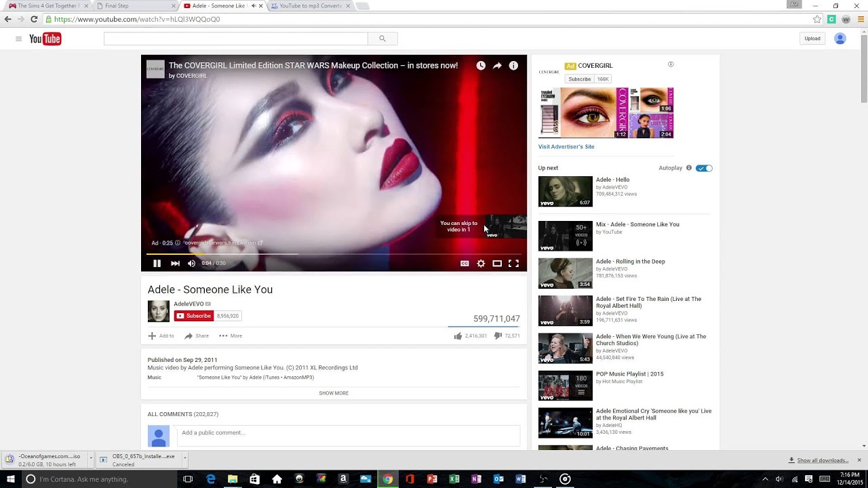
Task: Click the ad info icon beside COVERGIRL
Action: (671, 64)
